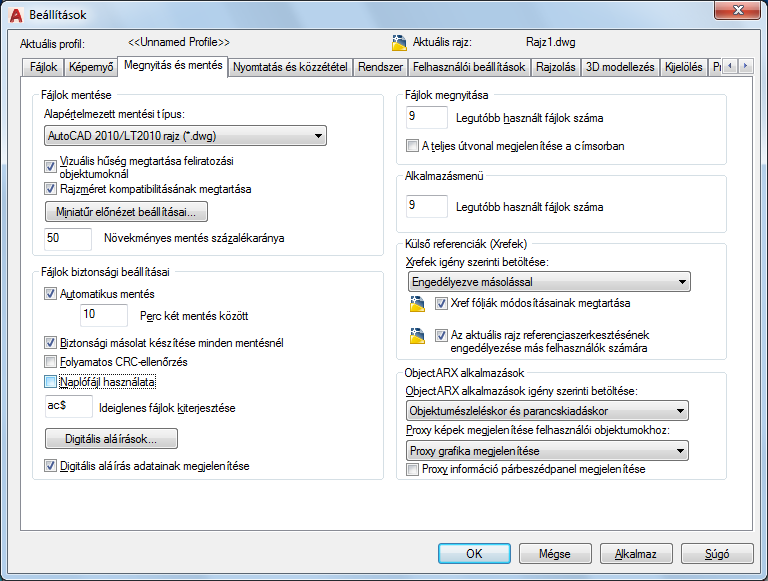
Task: Apply changes with Alkalmaz button
Action: [x=636, y=554]
